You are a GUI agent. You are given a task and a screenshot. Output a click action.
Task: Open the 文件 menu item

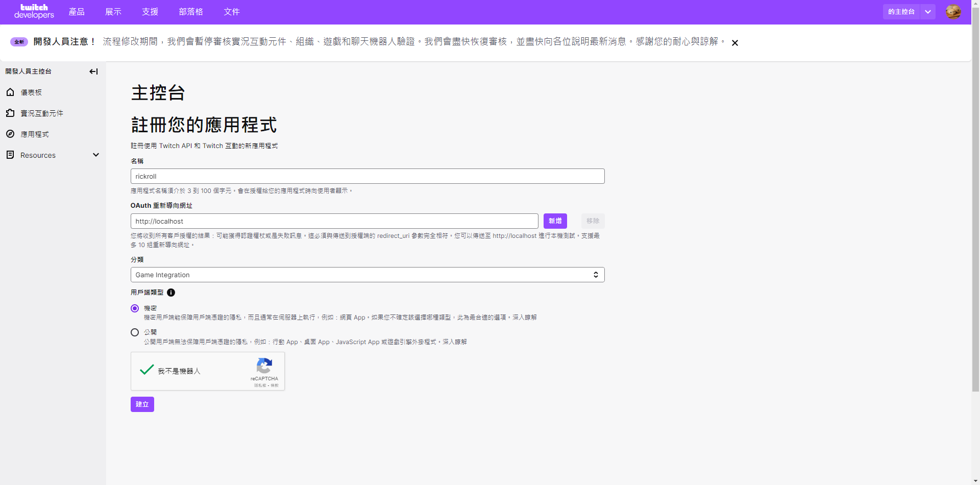tap(232, 12)
